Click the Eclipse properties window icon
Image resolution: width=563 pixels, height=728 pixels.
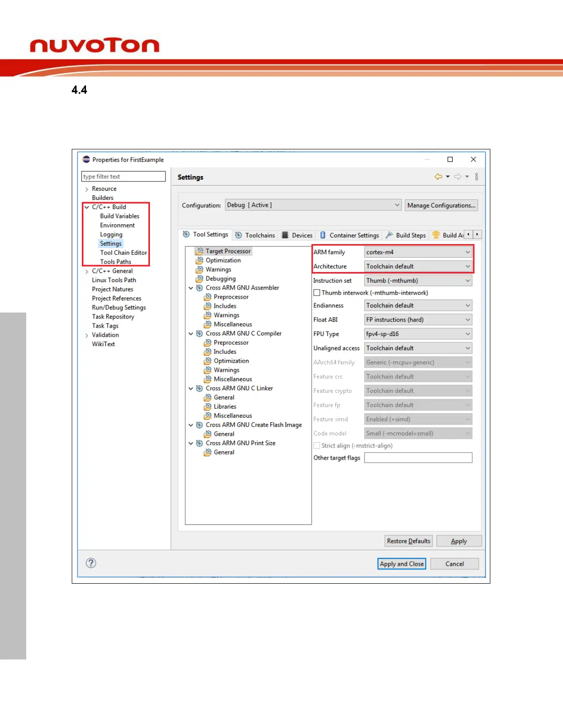point(86,159)
